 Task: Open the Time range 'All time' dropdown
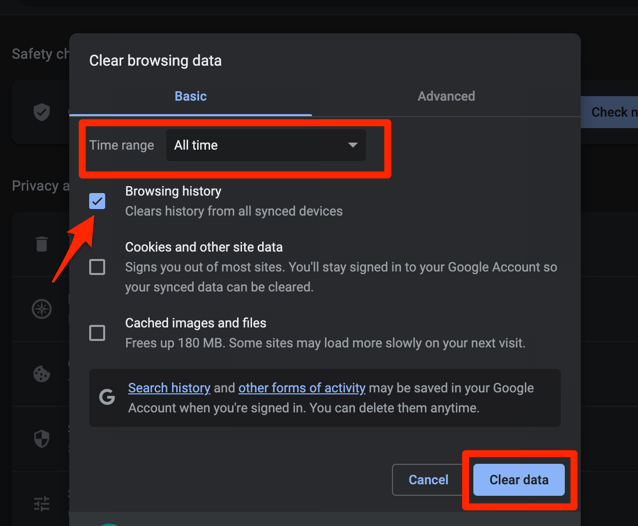[x=265, y=145]
